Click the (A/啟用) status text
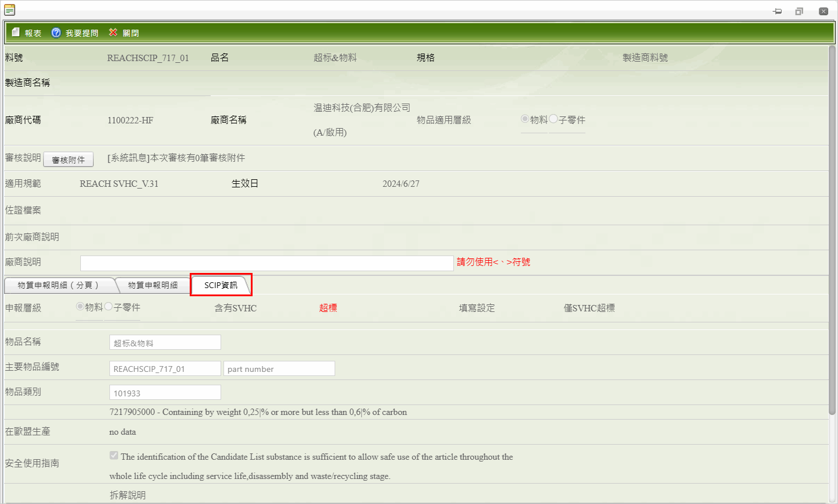838x504 pixels. point(330,132)
